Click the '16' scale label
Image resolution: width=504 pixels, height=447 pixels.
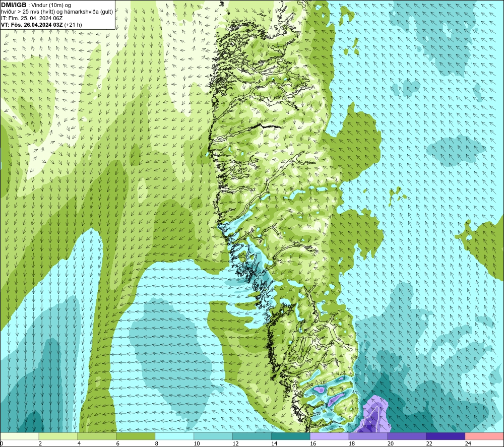[313, 443]
